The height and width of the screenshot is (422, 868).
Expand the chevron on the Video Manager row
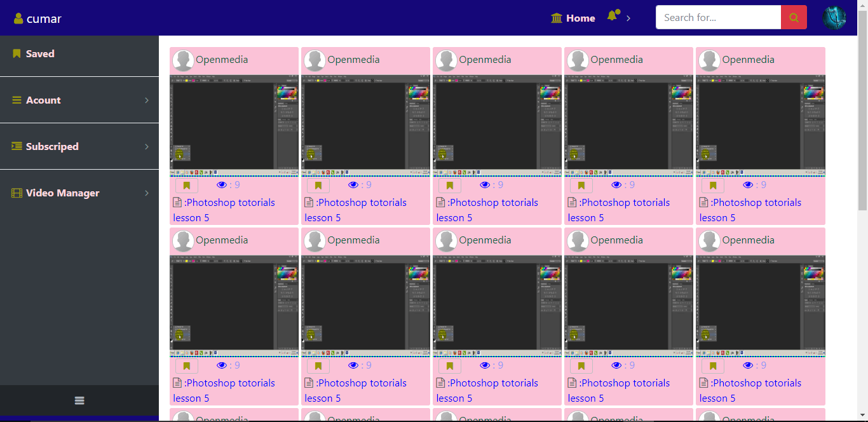pos(147,193)
